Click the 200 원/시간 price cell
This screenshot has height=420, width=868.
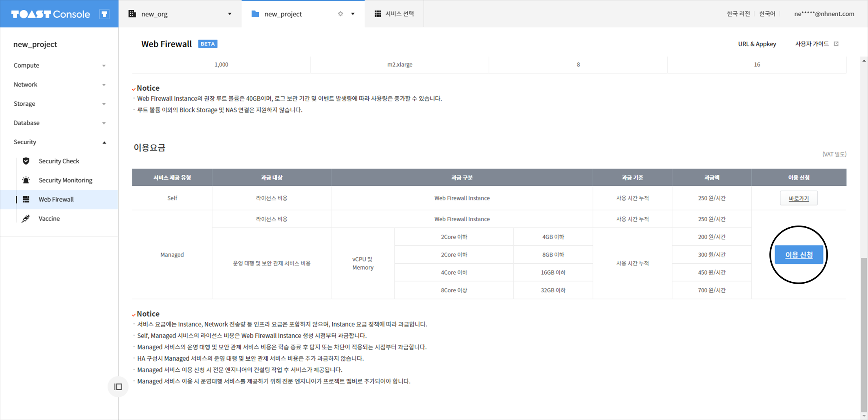(712, 237)
